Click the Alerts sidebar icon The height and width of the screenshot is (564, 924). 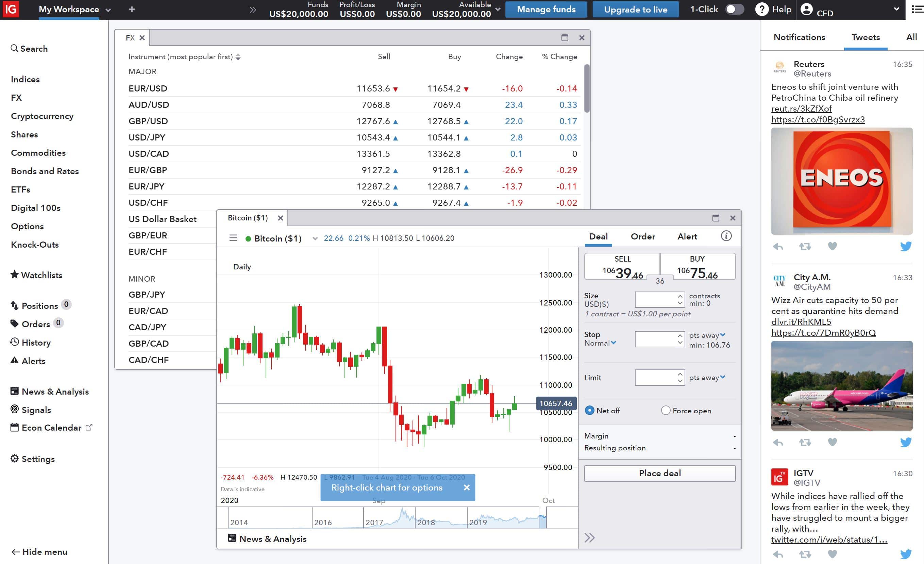click(x=15, y=361)
